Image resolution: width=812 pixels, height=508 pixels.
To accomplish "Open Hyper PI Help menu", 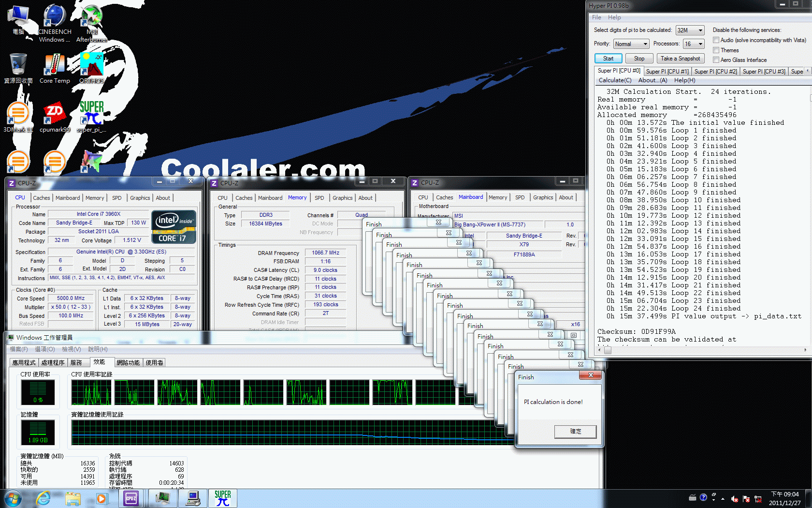I will click(x=614, y=17).
